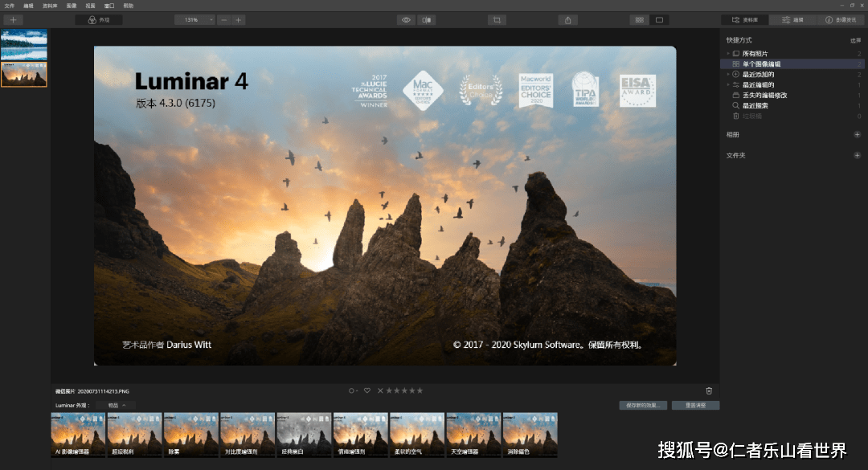Image resolution: width=868 pixels, height=470 pixels.
Task: Expand the 最近添加的 tree arrow
Action: point(728,74)
